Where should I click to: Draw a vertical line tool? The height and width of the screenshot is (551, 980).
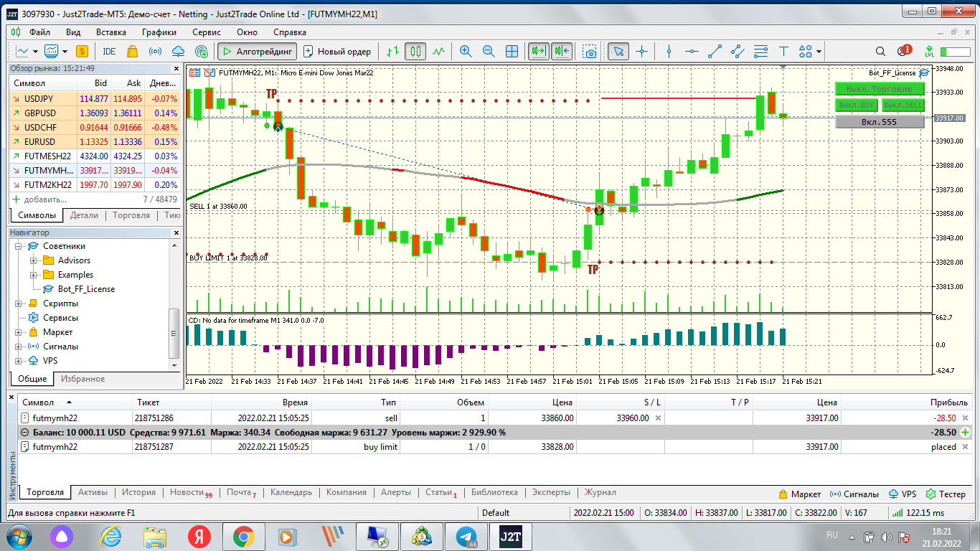click(669, 52)
